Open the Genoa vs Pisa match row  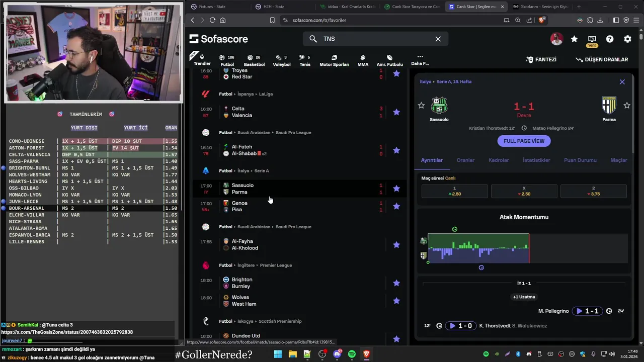300,206
